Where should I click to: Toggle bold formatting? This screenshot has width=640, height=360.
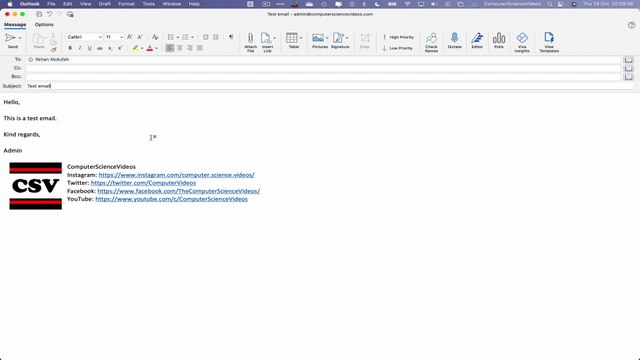[x=70, y=48]
